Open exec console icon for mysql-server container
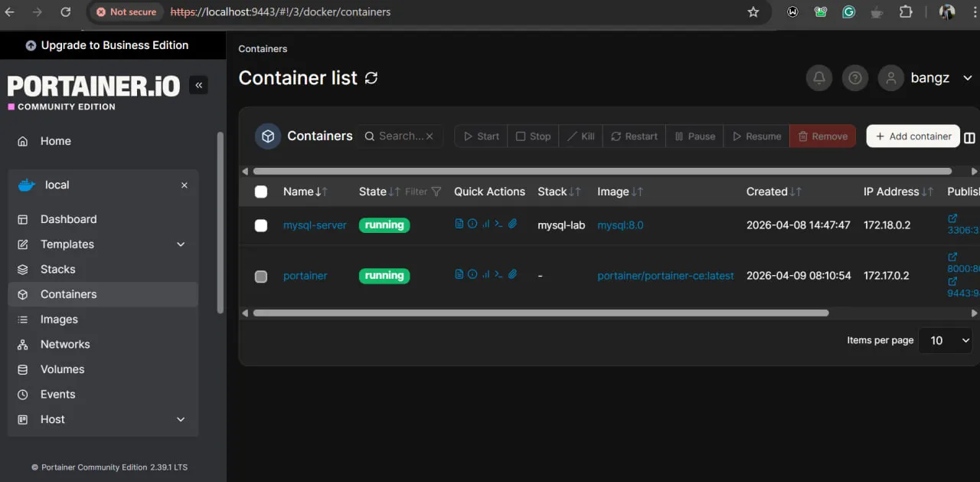Screen dimensions: 980x482 point(498,224)
